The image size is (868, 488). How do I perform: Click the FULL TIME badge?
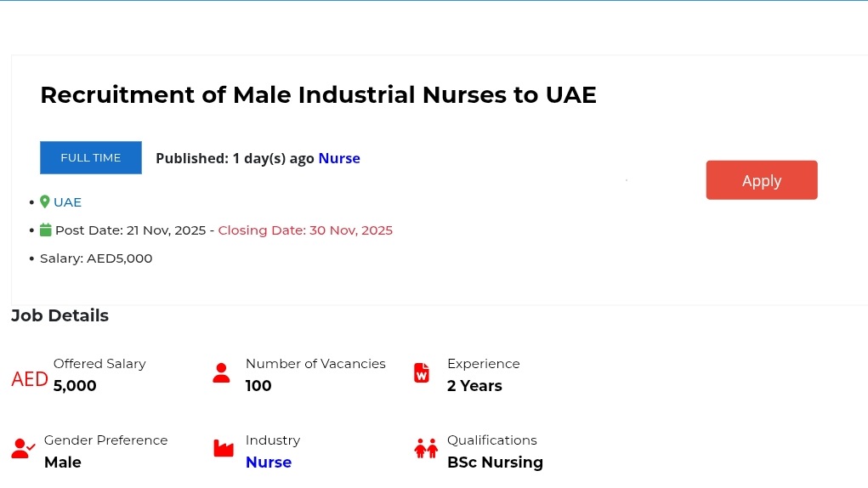tap(91, 158)
